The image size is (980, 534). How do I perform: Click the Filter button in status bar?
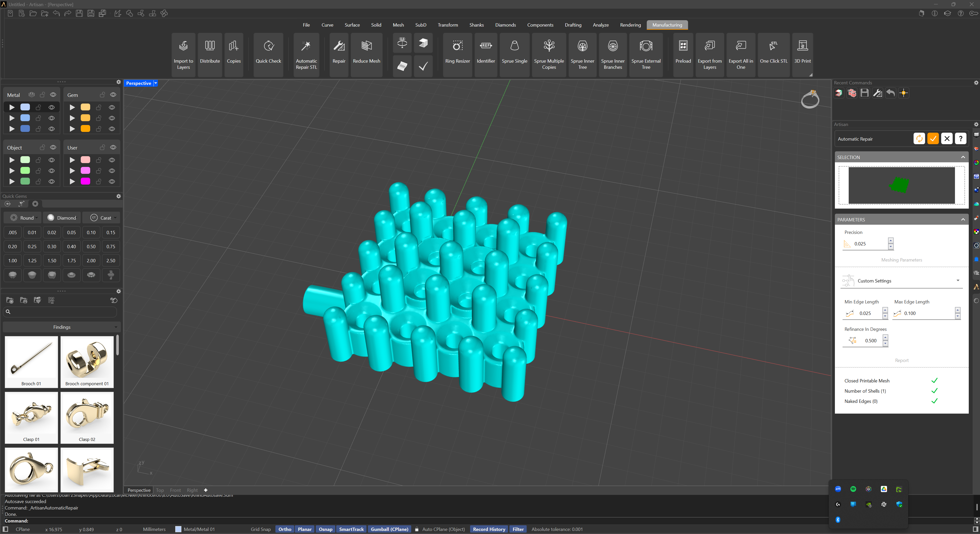pos(518,529)
